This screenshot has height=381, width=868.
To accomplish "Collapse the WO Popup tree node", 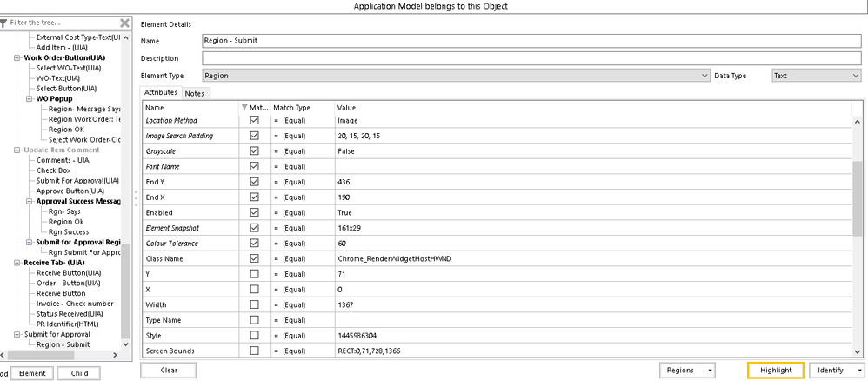I will pyautogui.click(x=29, y=98).
